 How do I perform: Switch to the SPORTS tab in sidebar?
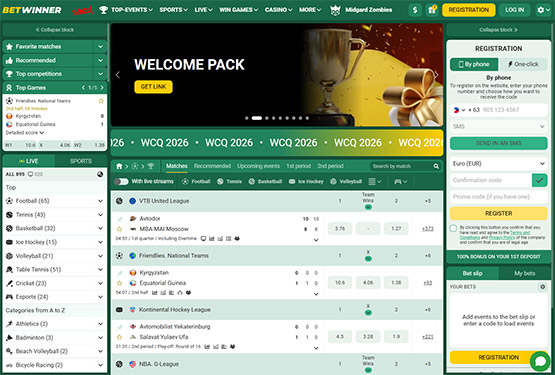tap(81, 161)
